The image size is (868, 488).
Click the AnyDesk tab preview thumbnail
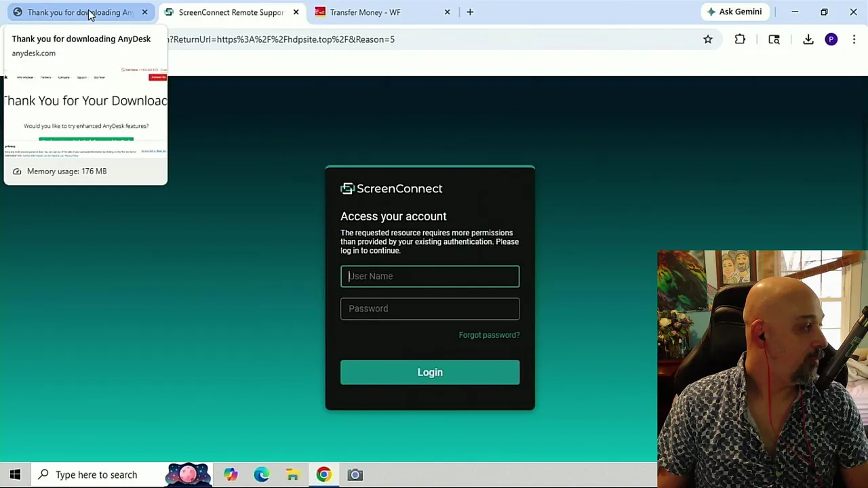(85, 112)
